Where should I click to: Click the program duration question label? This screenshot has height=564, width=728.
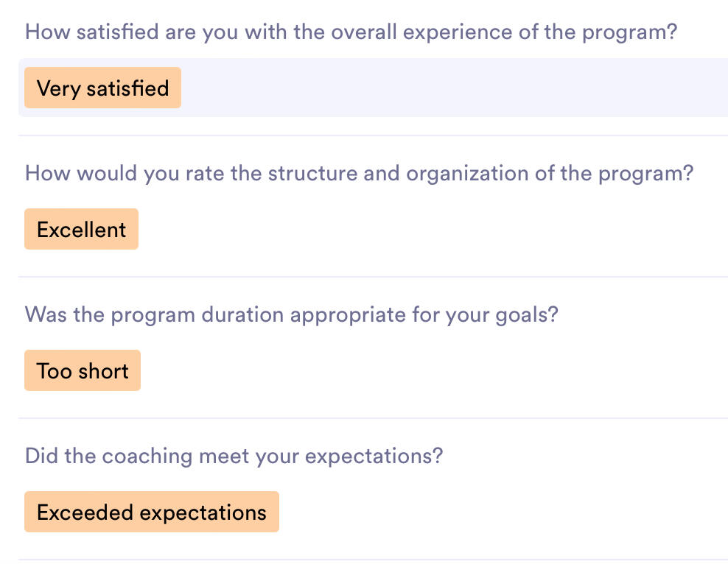[x=291, y=315]
